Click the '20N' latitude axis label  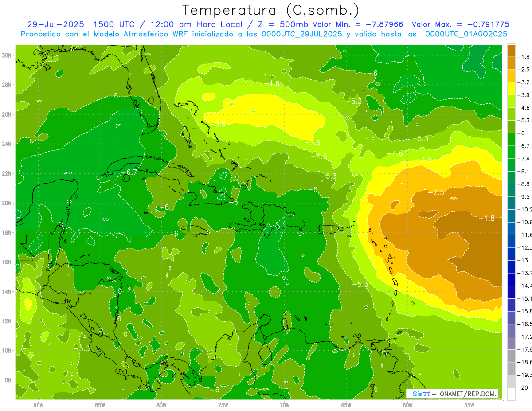pyautogui.click(x=7, y=203)
